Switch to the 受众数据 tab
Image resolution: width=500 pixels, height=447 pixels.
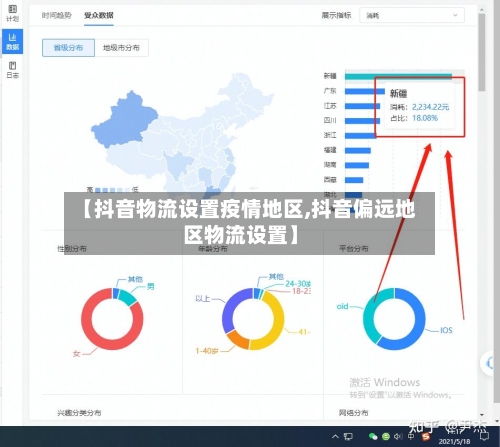[99, 15]
